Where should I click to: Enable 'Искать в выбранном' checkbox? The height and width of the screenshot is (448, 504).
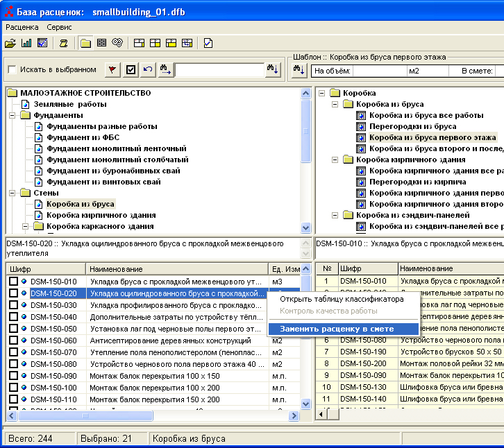[x=12, y=69]
